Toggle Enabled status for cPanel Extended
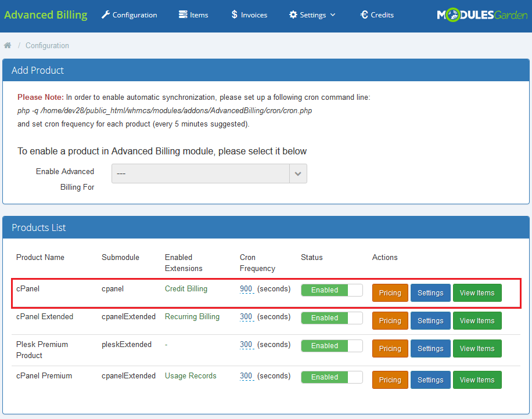Image resolution: width=532 pixels, height=419 pixels. coord(332,318)
